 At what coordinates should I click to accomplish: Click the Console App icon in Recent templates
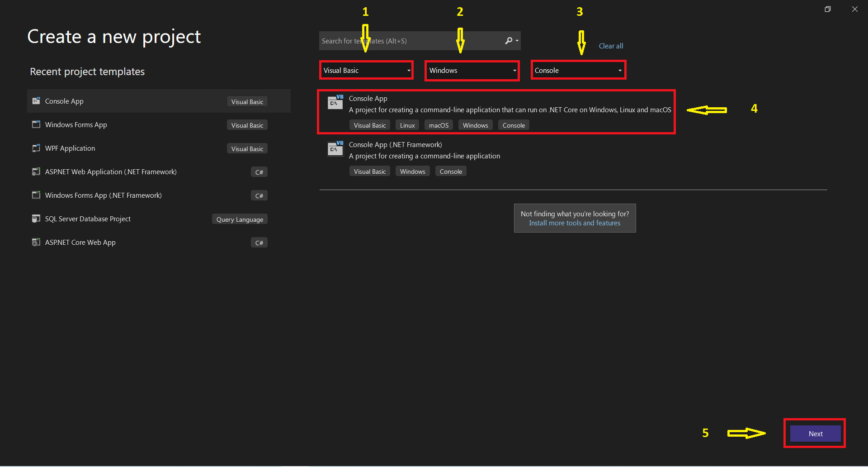(x=36, y=101)
